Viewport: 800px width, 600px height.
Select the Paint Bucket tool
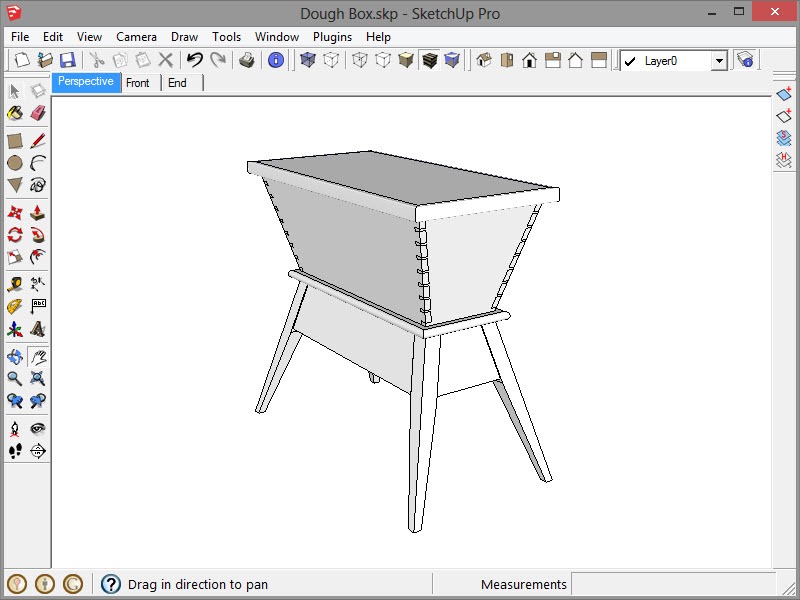point(15,113)
